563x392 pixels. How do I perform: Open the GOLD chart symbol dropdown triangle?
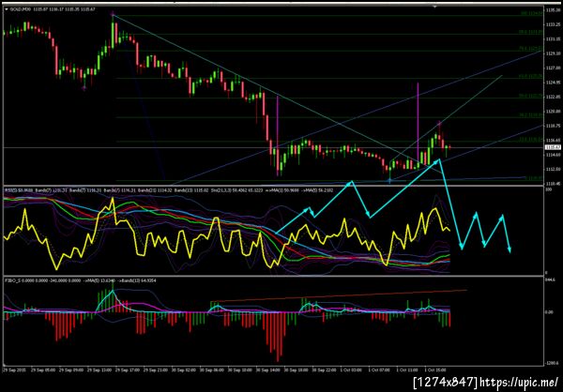point(7,9)
